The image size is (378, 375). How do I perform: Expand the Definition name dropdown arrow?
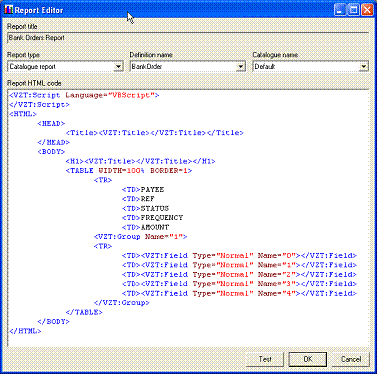tap(240, 67)
